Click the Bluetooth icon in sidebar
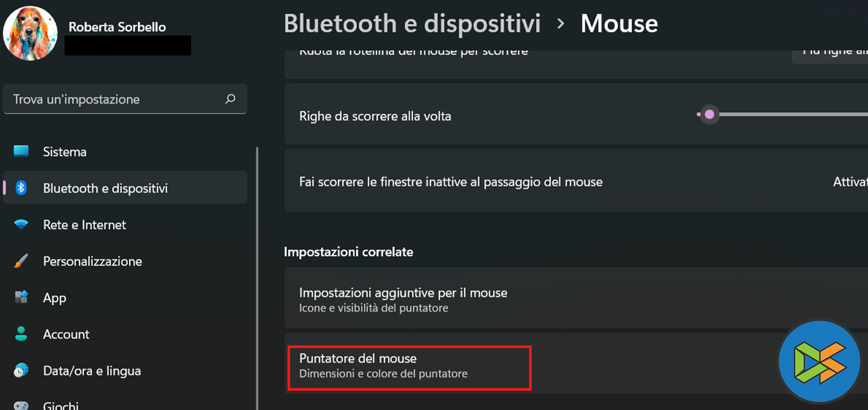Viewport: 868px width, 410px height. [x=21, y=188]
